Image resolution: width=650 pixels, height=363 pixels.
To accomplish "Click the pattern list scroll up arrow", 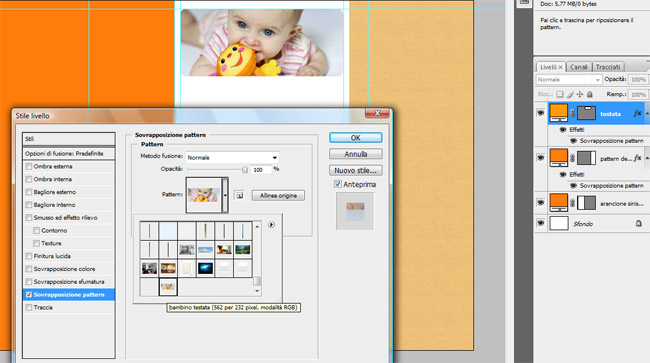I will click(x=257, y=226).
